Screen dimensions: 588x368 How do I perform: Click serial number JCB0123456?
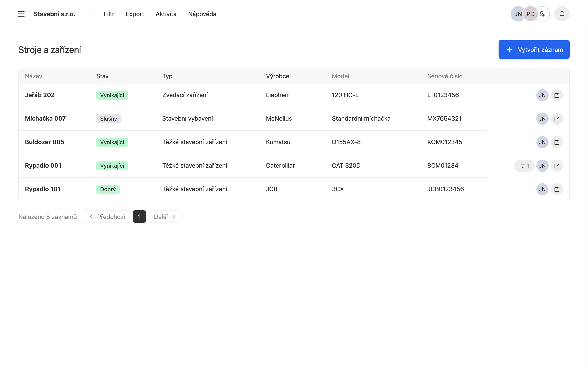(x=445, y=189)
